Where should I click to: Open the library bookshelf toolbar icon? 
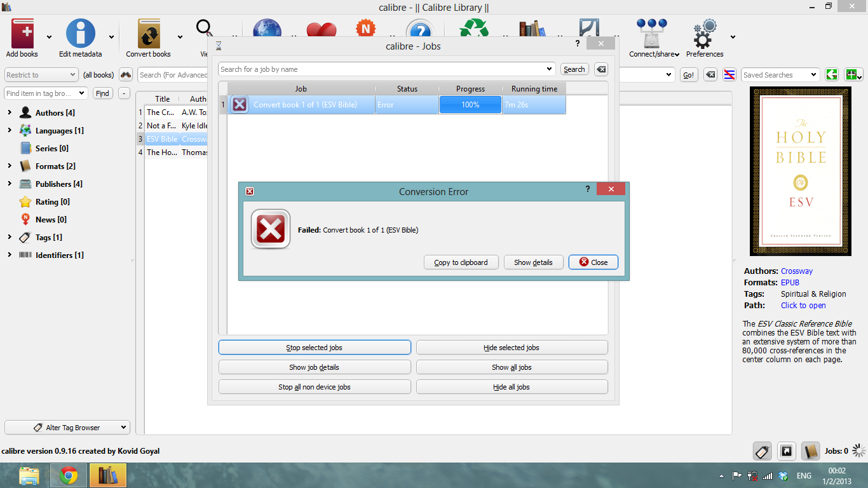point(532,28)
